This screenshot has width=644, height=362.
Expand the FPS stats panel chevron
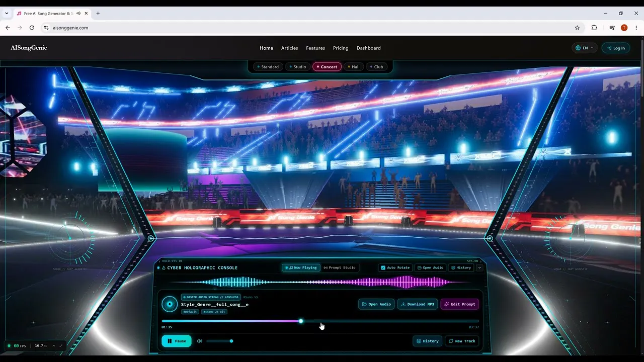[54, 346]
